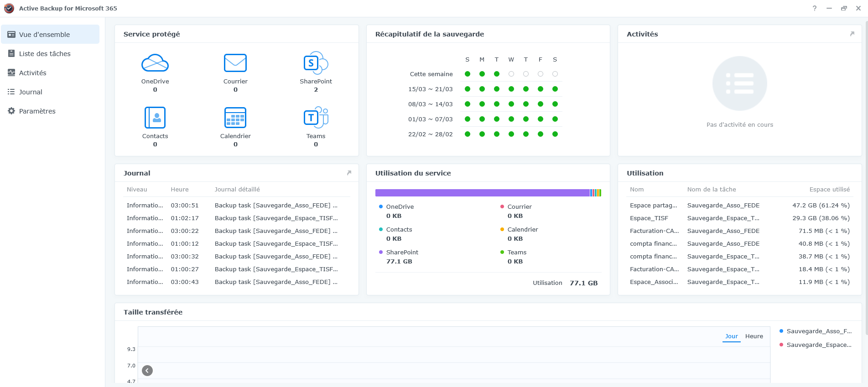Click the 01/03 ~ 07/03 Friday status dot

[x=541, y=119]
